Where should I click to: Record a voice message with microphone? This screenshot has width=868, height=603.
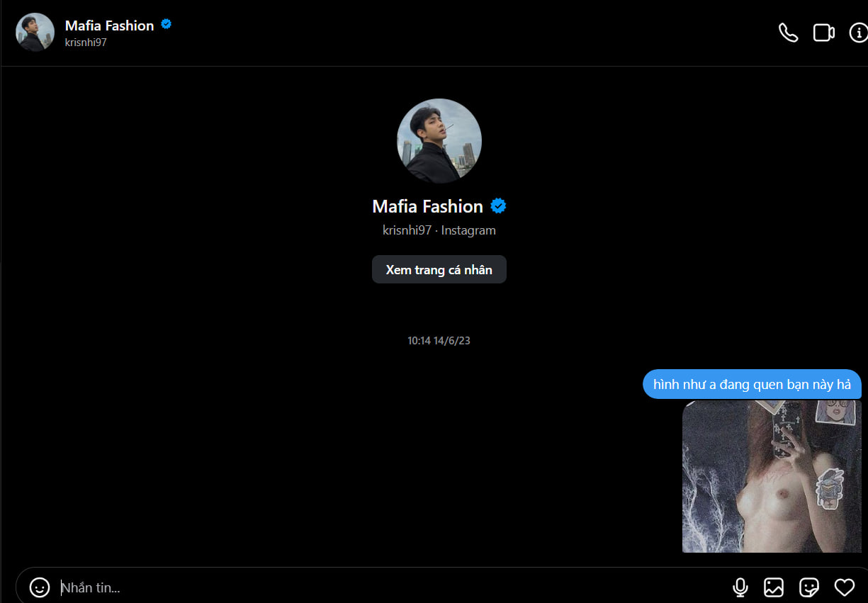(x=740, y=587)
